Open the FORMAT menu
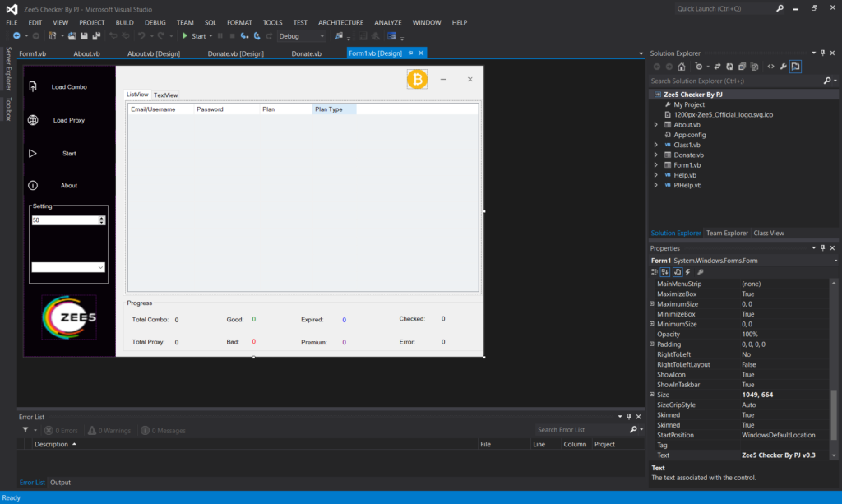The width and height of the screenshot is (842, 504). (239, 22)
